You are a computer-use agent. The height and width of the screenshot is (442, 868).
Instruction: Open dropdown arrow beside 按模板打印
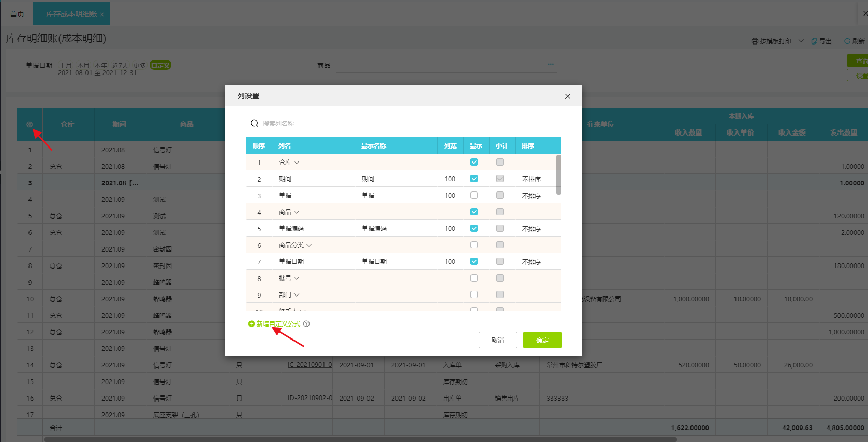tap(801, 41)
